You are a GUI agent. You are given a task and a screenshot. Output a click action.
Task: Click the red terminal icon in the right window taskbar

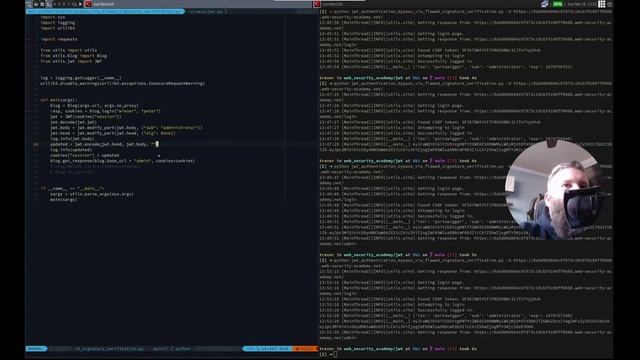(317, 4)
